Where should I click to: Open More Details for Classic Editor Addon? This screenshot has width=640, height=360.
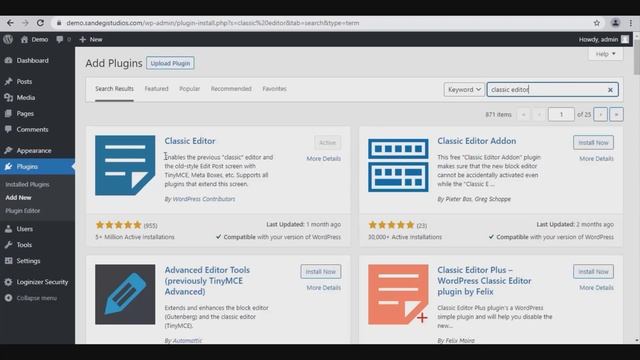[596, 158]
